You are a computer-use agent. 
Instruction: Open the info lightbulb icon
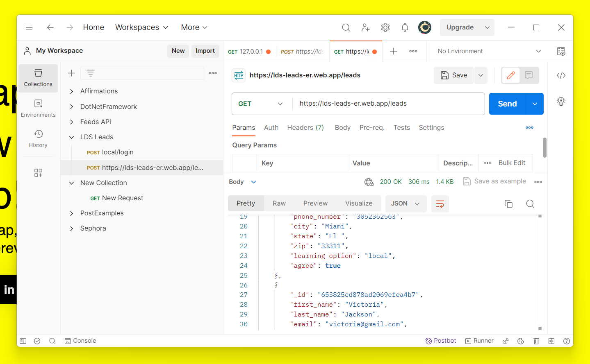(561, 101)
